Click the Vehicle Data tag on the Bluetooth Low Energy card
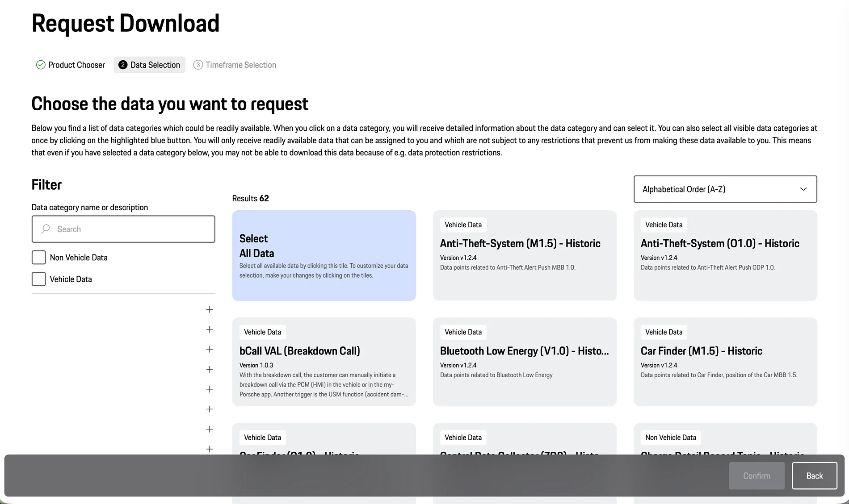This screenshot has height=504, width=849. [463, 332]
